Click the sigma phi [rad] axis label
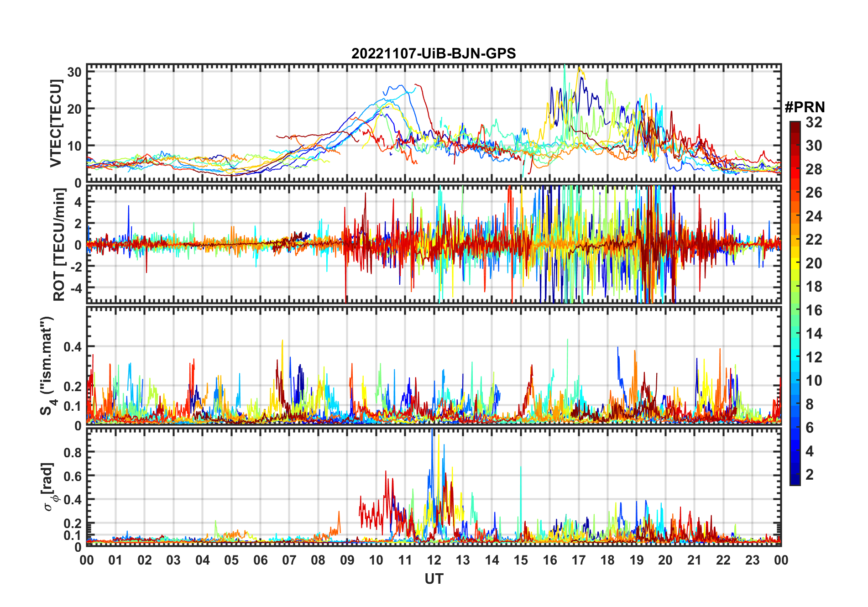The width and height of the screenshot is (868, 607). click(x=51, y=487)
